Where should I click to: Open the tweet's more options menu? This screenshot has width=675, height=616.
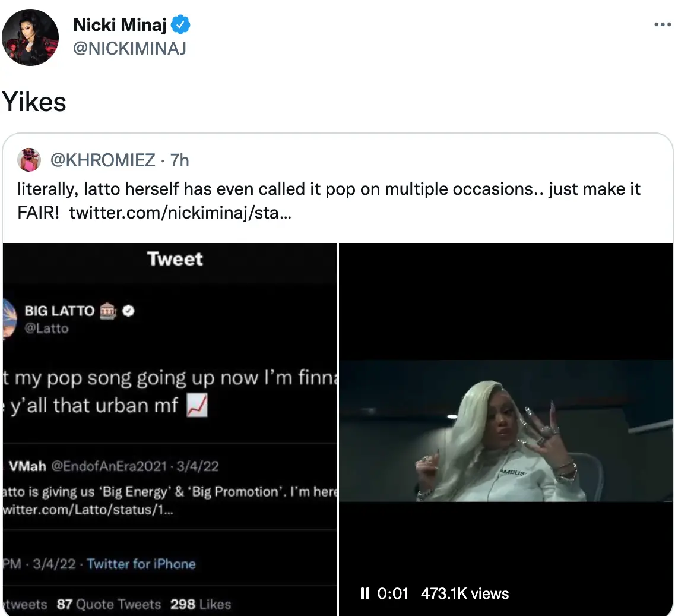[662, 25]
